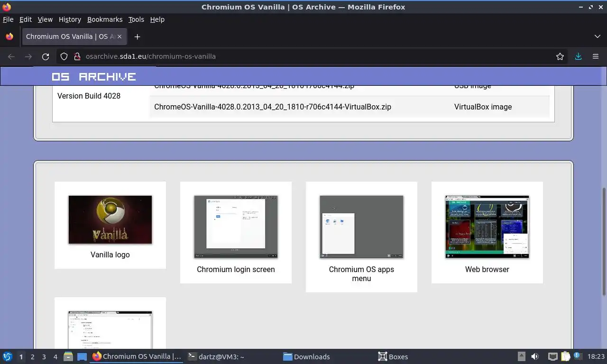
Task: Click the Chromium login screen caption
Action: point(236,269)
